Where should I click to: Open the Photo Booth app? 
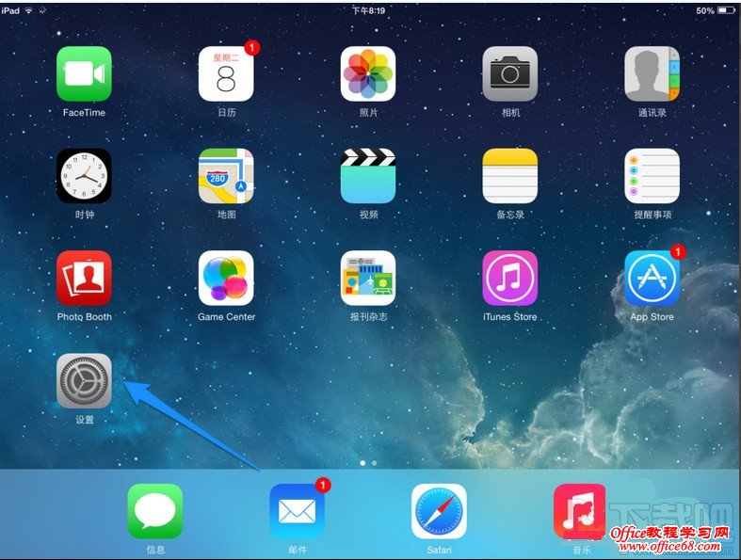click(84, 279)
